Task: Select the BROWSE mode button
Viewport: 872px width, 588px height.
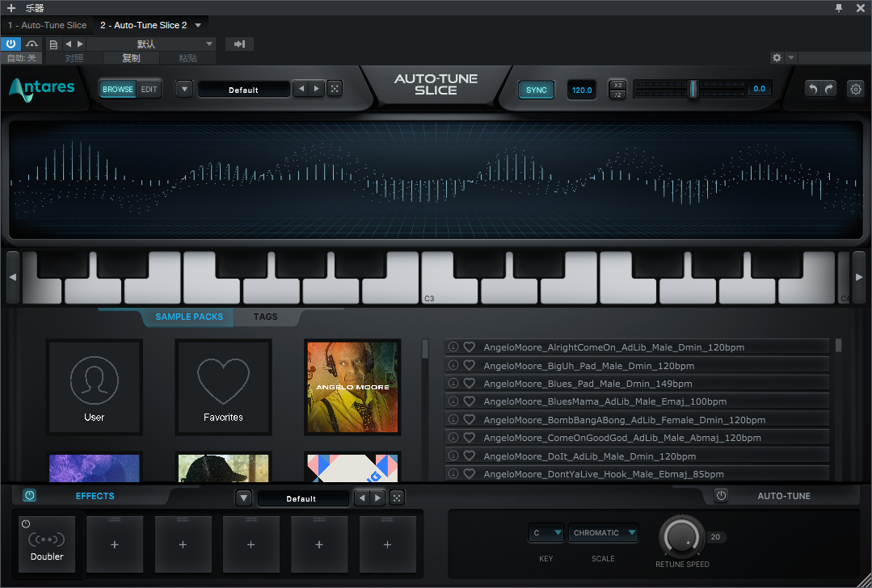Action: (117, 89)
